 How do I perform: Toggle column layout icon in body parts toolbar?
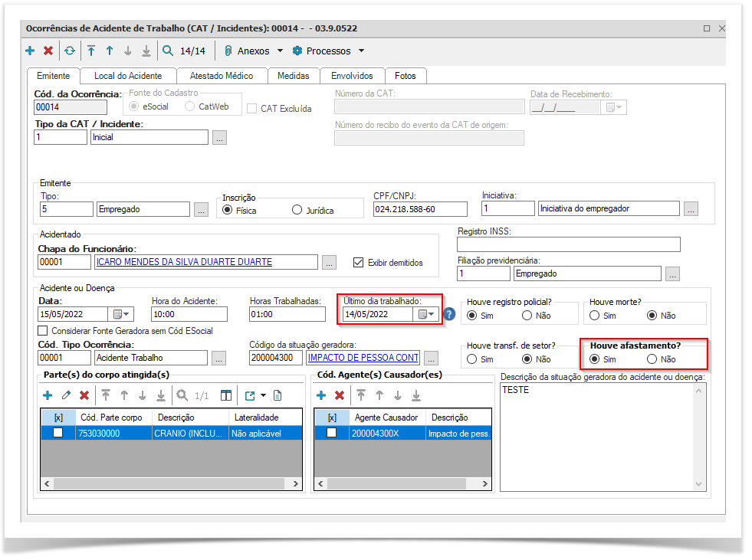[x=226, y=395]
